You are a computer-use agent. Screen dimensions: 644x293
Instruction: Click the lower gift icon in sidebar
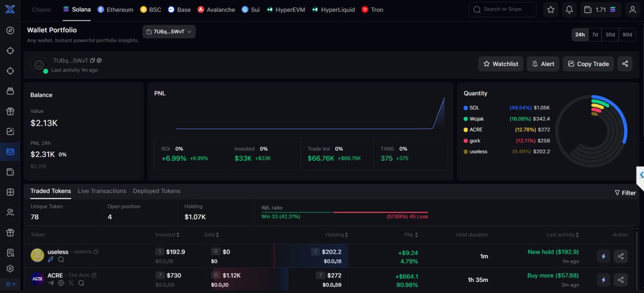[x=10, y=232]
